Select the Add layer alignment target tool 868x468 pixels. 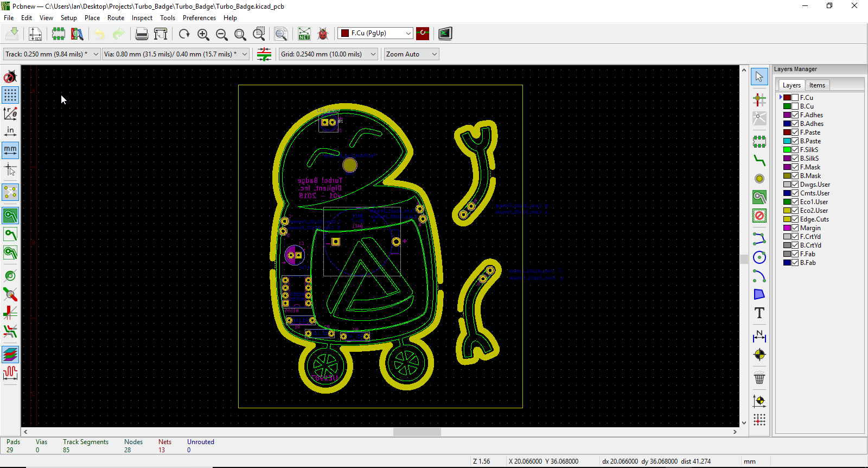[x=759, y=355]
